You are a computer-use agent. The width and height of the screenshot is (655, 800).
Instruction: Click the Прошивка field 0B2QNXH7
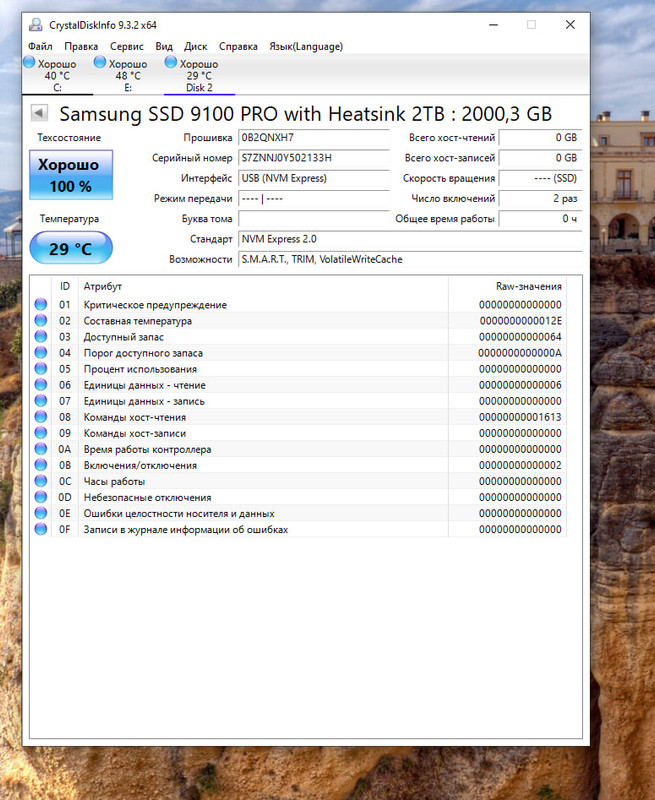click(314, 137)
